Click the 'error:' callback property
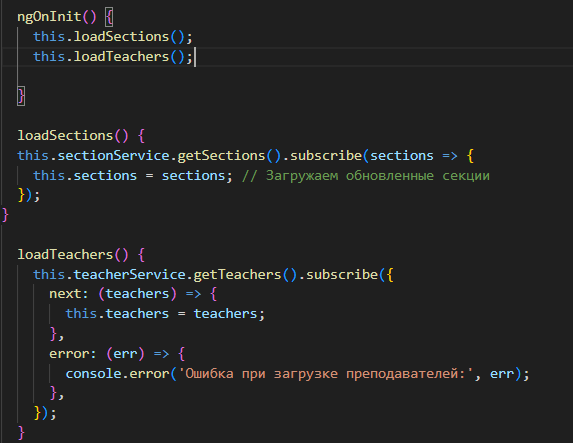Viewport: 573px width, 443px height. point(73,354)
